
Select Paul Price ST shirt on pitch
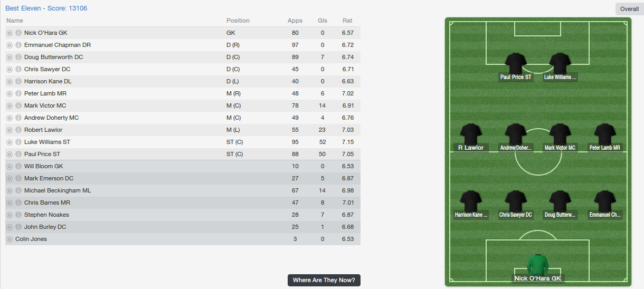click(x=516, y=63)
